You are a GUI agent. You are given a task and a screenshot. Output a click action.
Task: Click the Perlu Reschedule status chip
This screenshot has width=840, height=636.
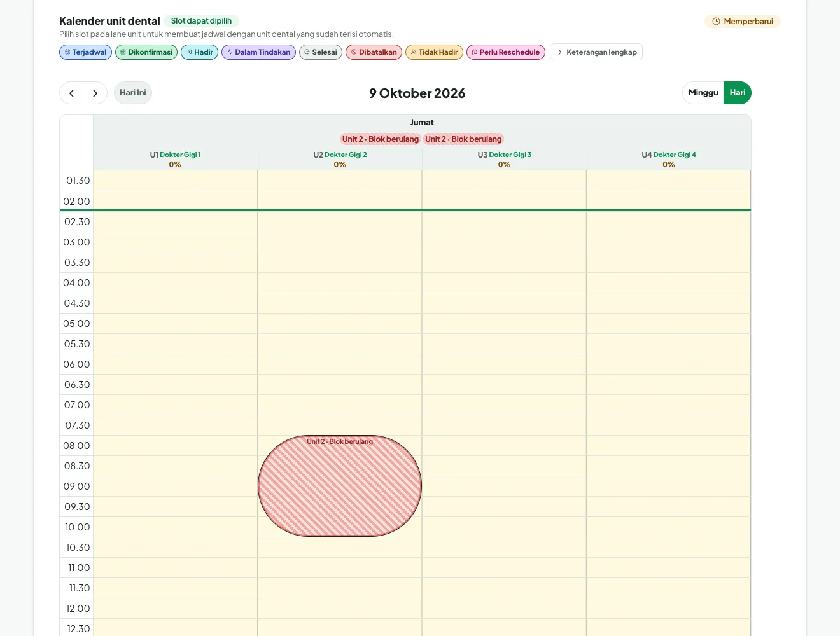tap(505, 52)
